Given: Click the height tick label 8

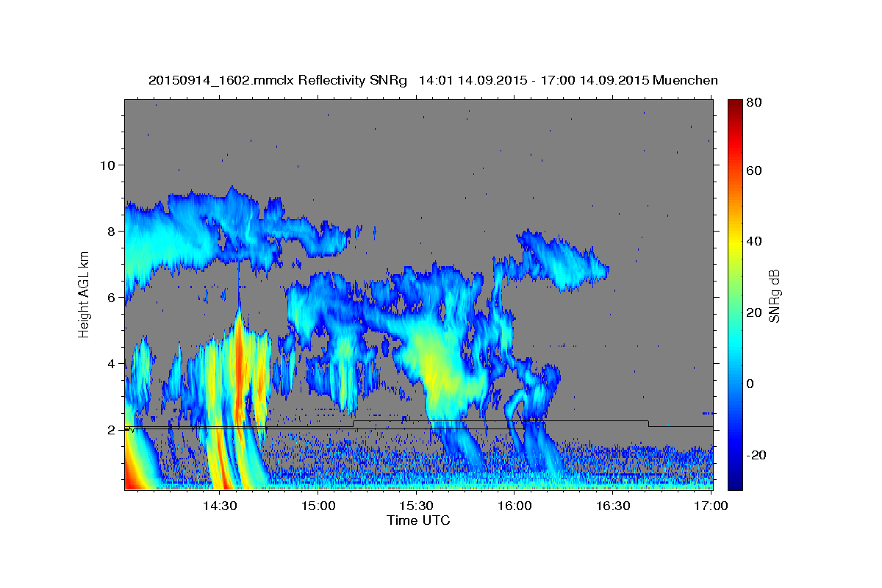Looking at the screenshot, I should 112,231.
